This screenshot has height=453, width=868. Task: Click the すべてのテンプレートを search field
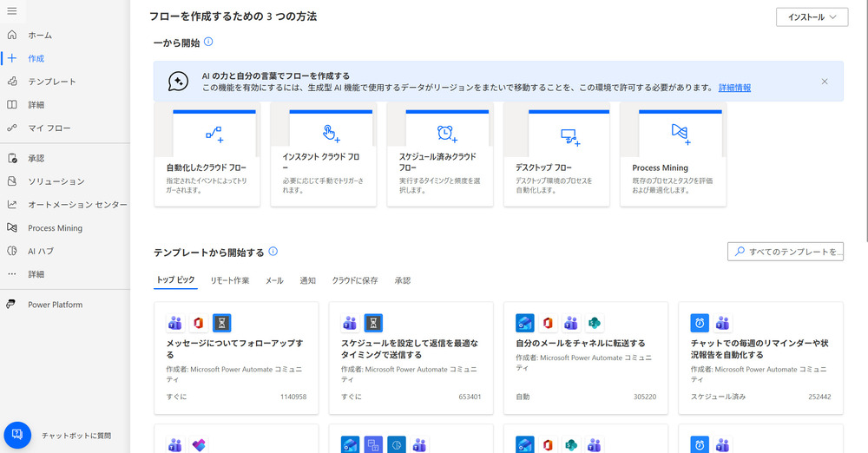786,252
